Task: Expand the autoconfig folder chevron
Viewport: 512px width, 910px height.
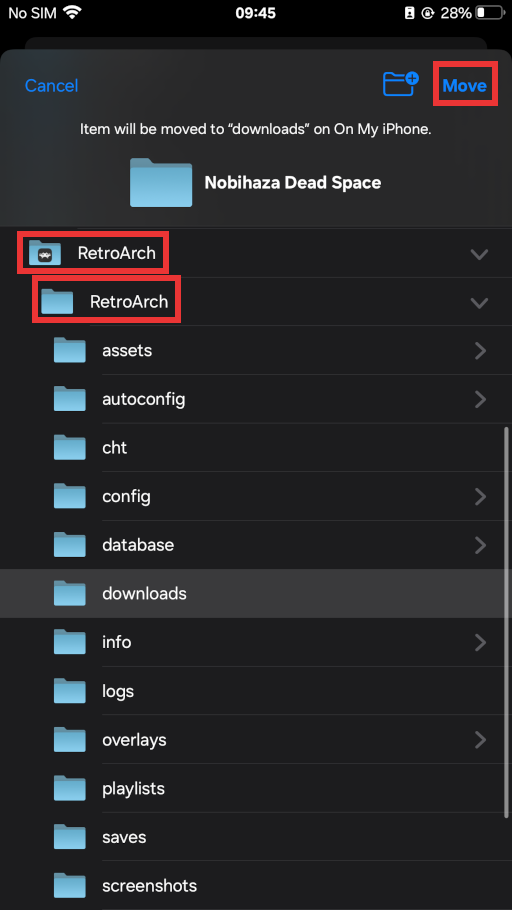Action: pyautogui.click(x=480, y=399)
